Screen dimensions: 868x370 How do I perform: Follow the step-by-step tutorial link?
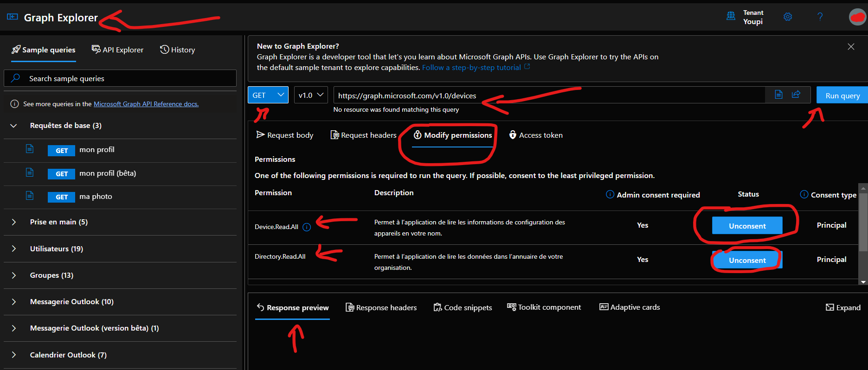point(471,68)
